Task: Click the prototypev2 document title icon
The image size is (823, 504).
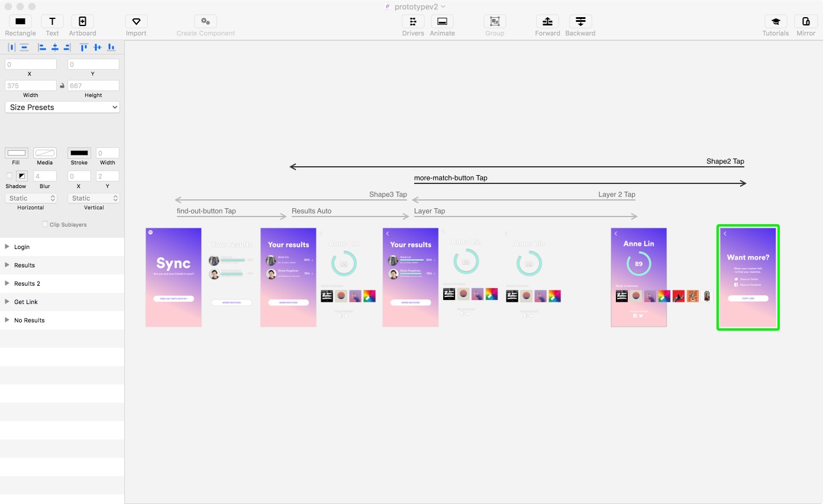Action: [388, 7]
